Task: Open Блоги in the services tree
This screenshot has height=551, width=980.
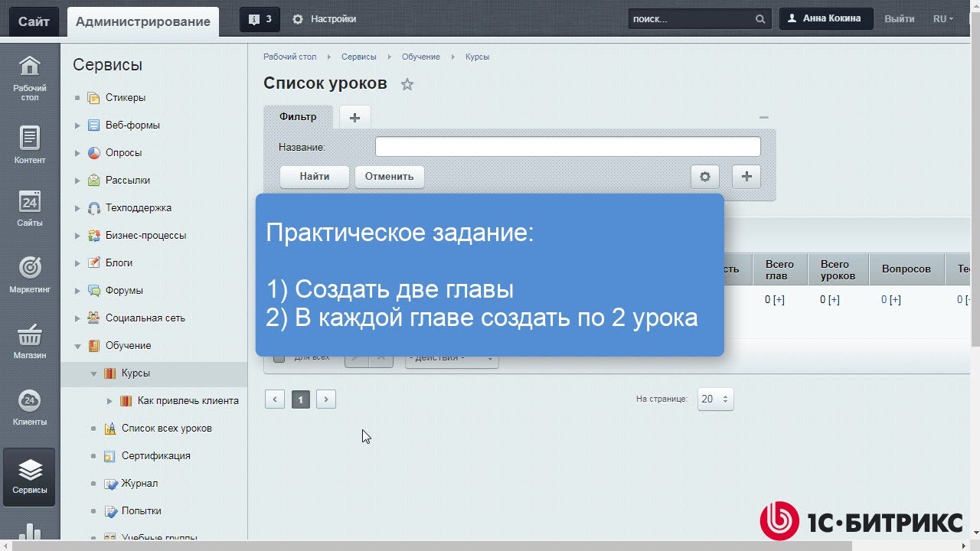Action: point(119,262)
